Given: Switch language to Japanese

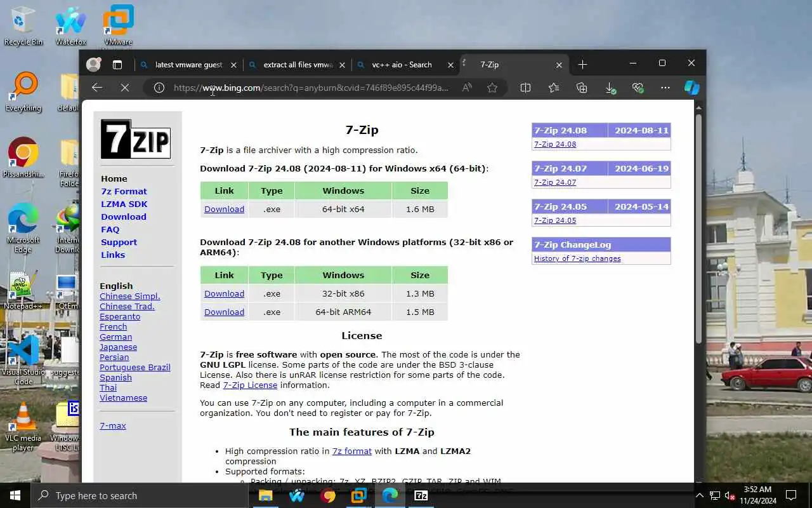Looking at the screenshot, I should pos(118,347).
